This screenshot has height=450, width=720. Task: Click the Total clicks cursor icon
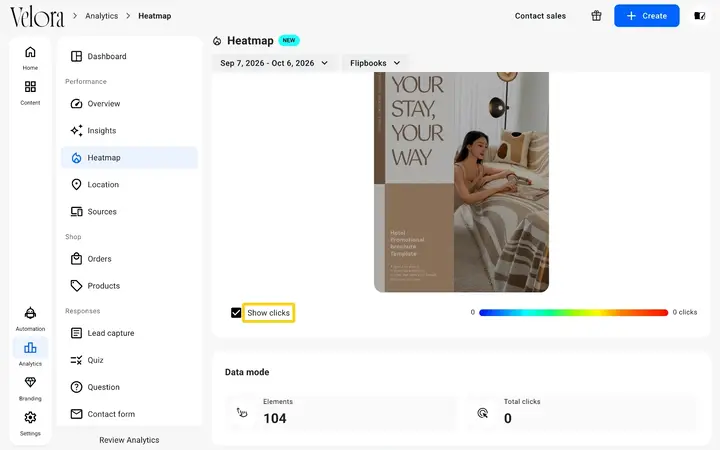point(483,413)
